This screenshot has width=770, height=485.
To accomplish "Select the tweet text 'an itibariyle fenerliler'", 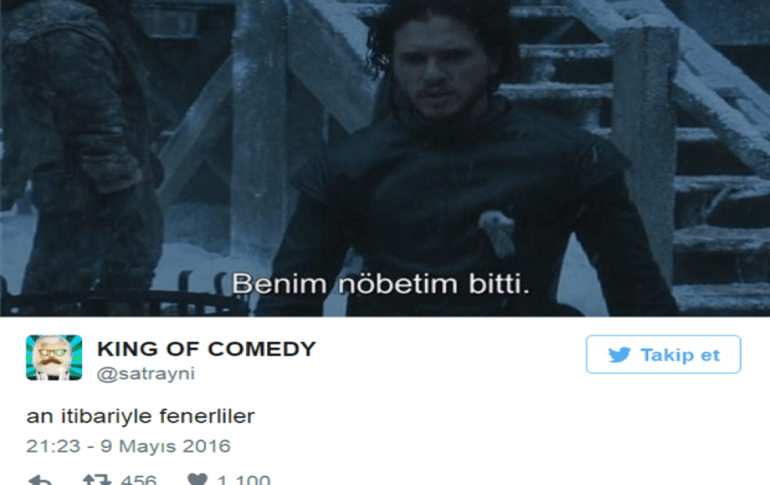I will (140, 416).
